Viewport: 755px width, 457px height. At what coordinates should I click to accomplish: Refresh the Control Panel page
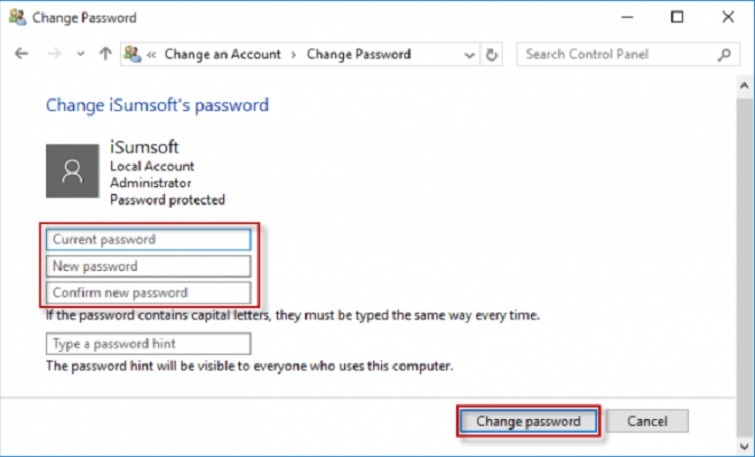[492, 54]
